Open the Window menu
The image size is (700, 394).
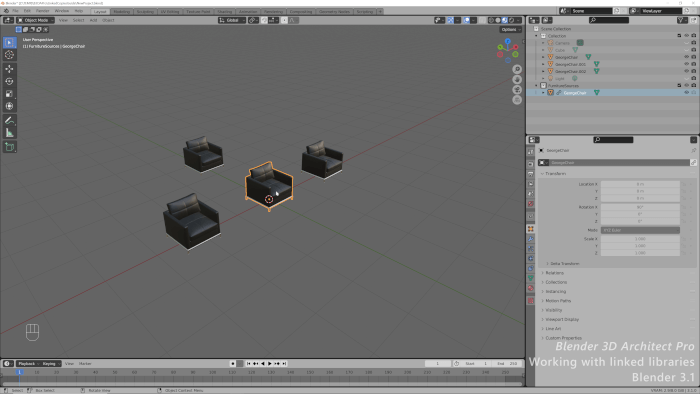coord(62,11)
